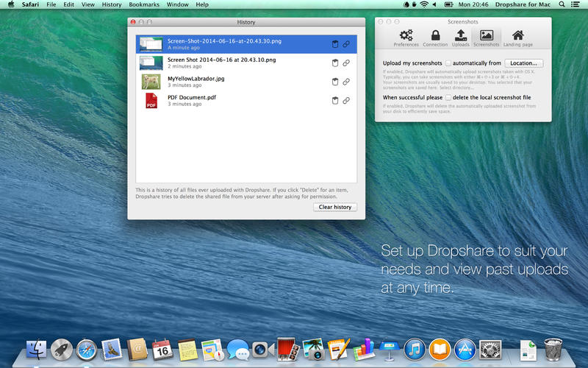This screenshot has width=588, height=368.
Task: Open the View menu
Action: (88, 4)
